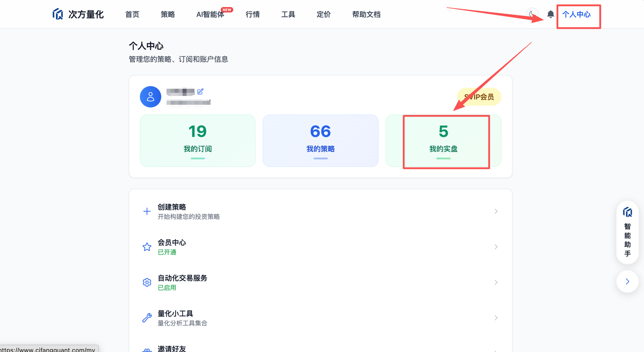Click the star icon beside 会员中心
644x352 pixels.
tap(147, 247)
